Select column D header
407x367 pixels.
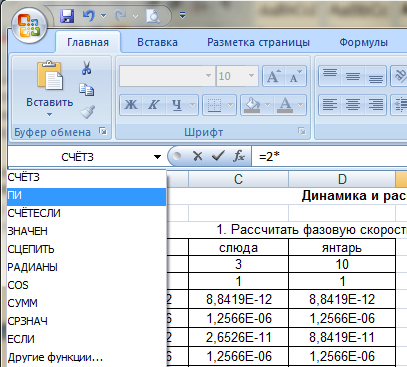(342, 179)
